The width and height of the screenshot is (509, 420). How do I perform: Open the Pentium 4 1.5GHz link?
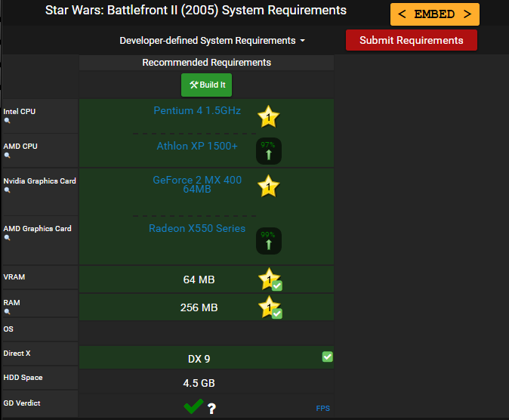click(x=197, y=111)
